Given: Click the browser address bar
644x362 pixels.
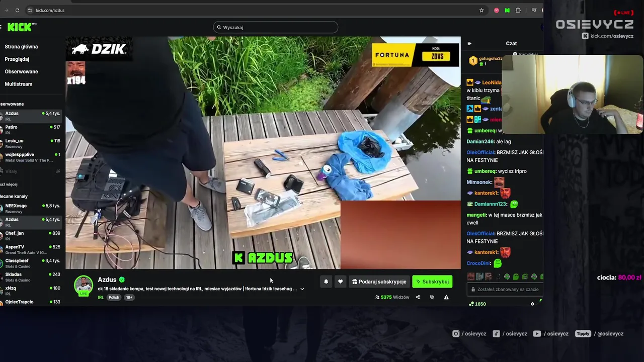Looking at the screenshot, I should pyautogui.click(x=254, y=10).
